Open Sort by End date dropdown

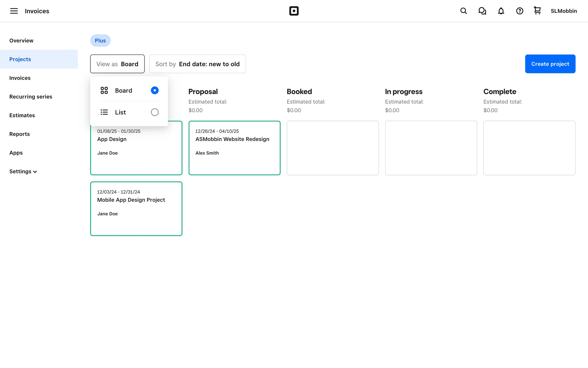[198, 64]
